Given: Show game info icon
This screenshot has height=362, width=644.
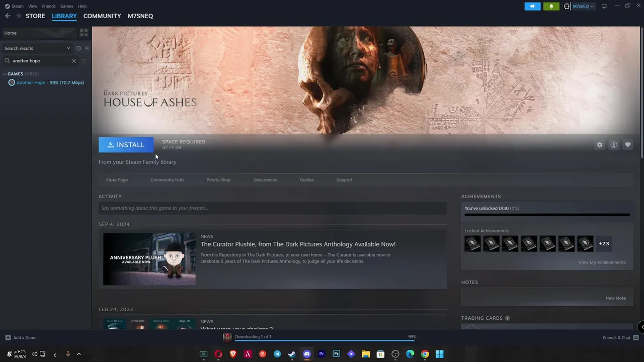Looking at the screenshot, I should coord(614,145).
